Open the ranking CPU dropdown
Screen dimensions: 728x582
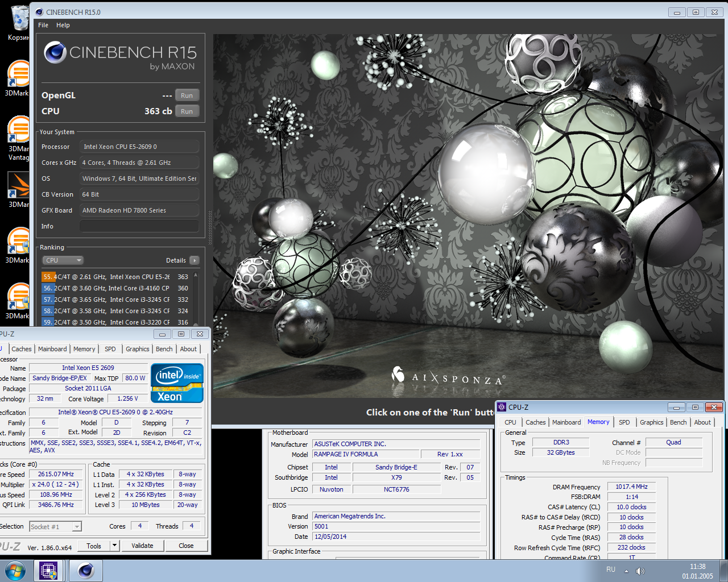click(x=63, y=260)
